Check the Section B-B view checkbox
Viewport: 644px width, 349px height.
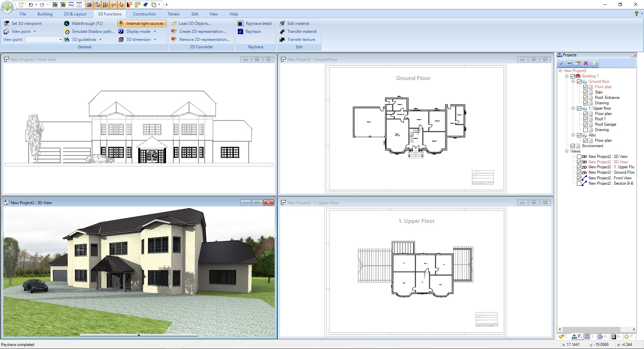click(579, 183)
